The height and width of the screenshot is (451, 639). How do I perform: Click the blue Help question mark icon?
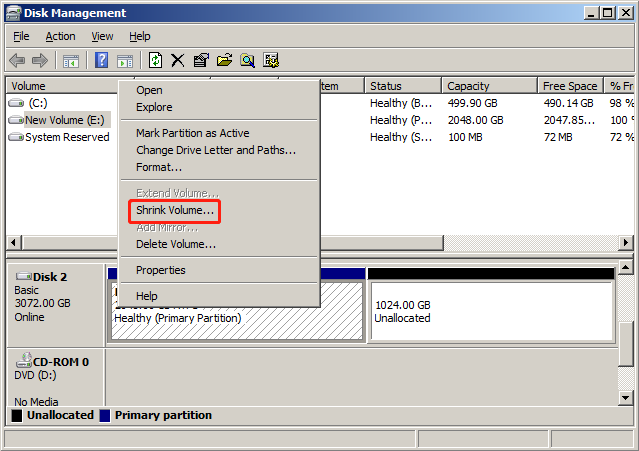click(101, 61)
